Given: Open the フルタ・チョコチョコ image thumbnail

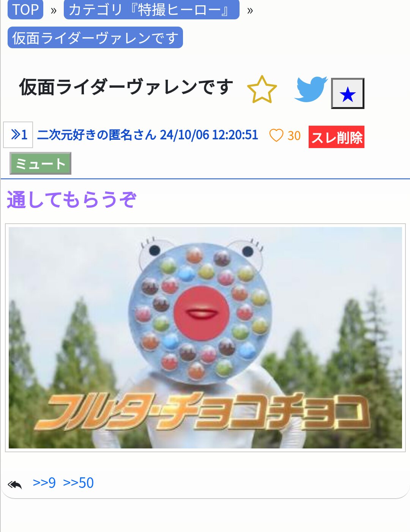Looking at the screenshot, I should (x=205, y=338).
